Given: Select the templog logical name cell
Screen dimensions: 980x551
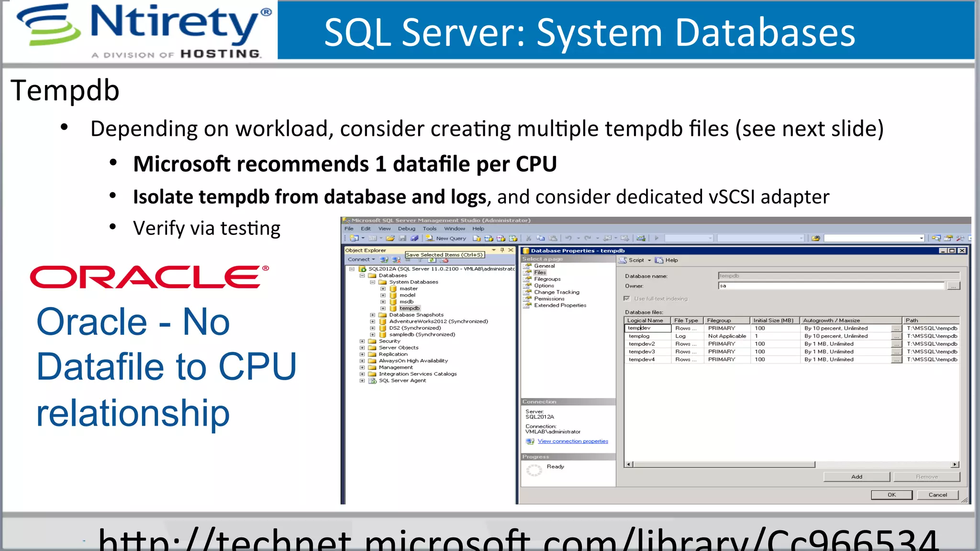Looking at the screenshot, I should pos(648,336).
